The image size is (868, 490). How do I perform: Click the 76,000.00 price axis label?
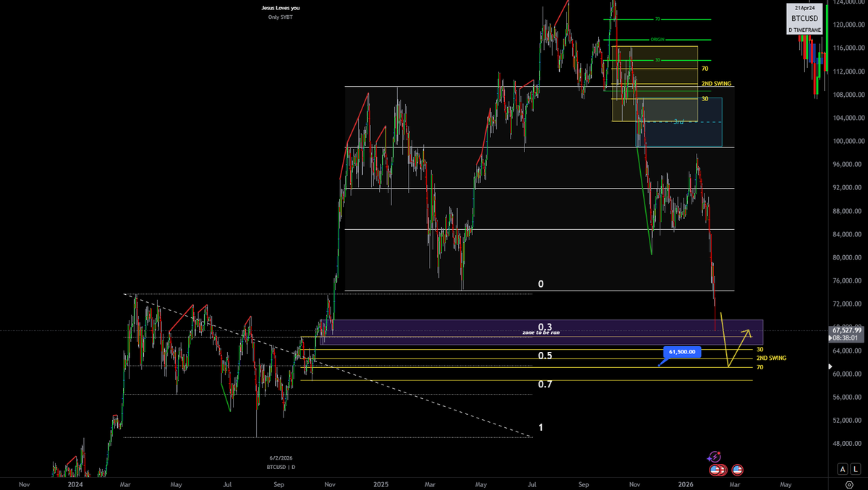tap(847, 280)
